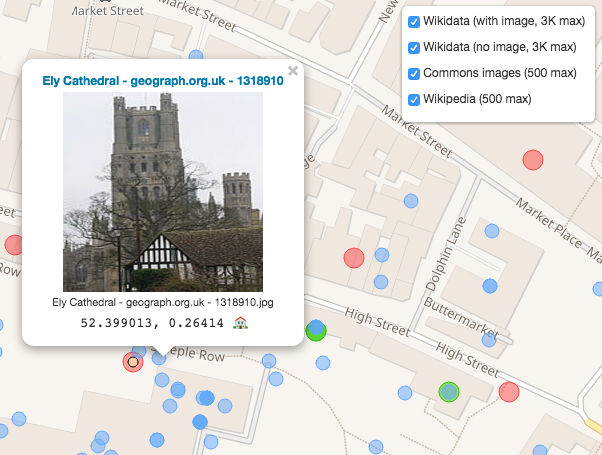Toggle the Commons images (500 max) checkbox
This screenshot has width=602, height=455.
point(414,73)
